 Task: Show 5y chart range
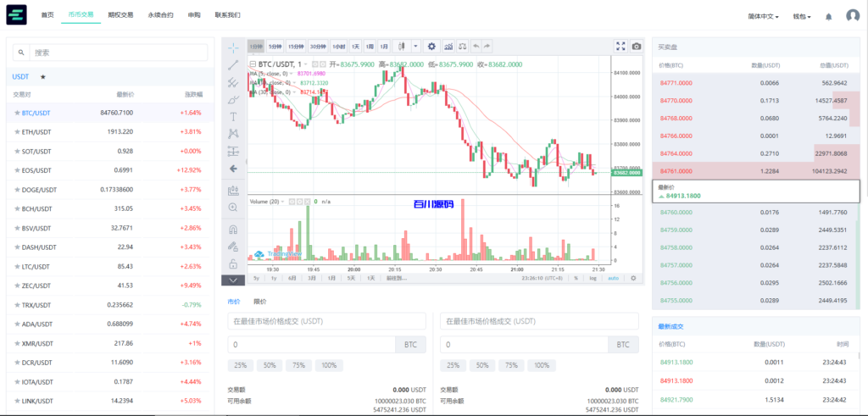click(x=256, y=278)
